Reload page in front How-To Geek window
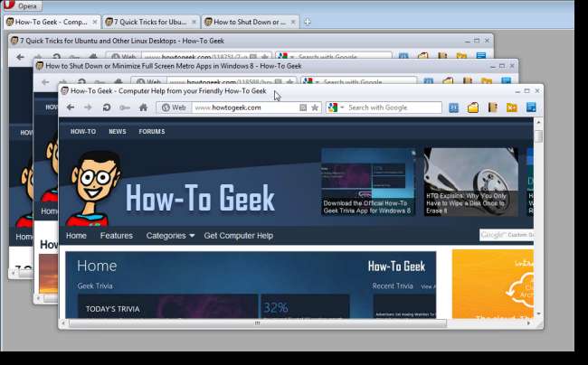 107,108
